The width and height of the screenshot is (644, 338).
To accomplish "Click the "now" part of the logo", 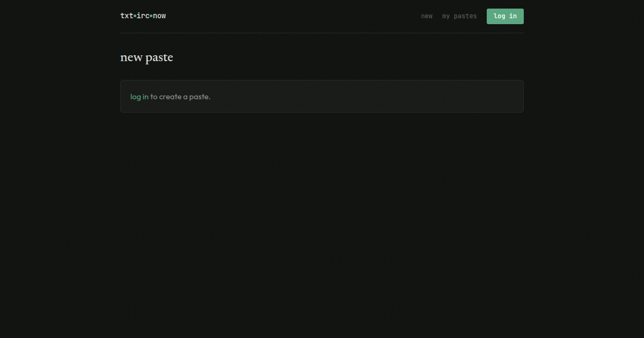I will click(159, 16).
